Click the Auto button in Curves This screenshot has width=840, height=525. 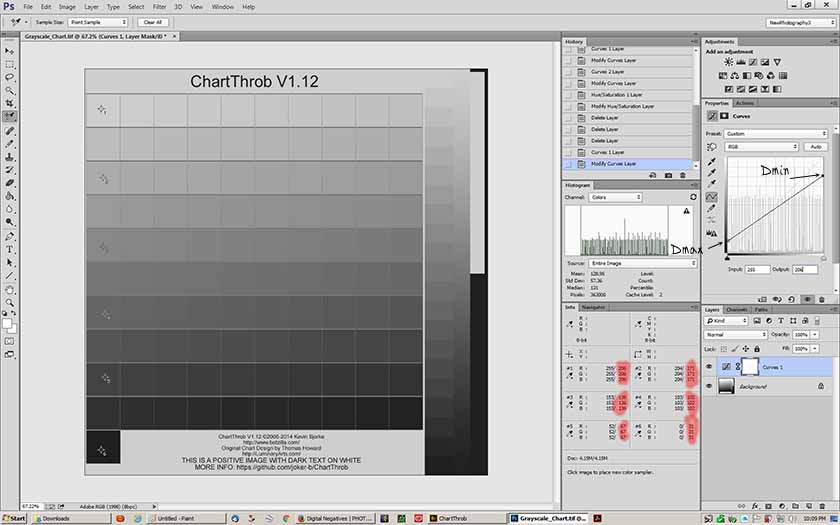pos(816,146)
